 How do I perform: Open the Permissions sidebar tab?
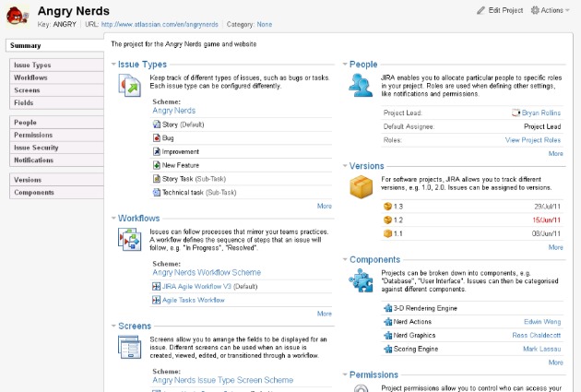pos(56,135)
